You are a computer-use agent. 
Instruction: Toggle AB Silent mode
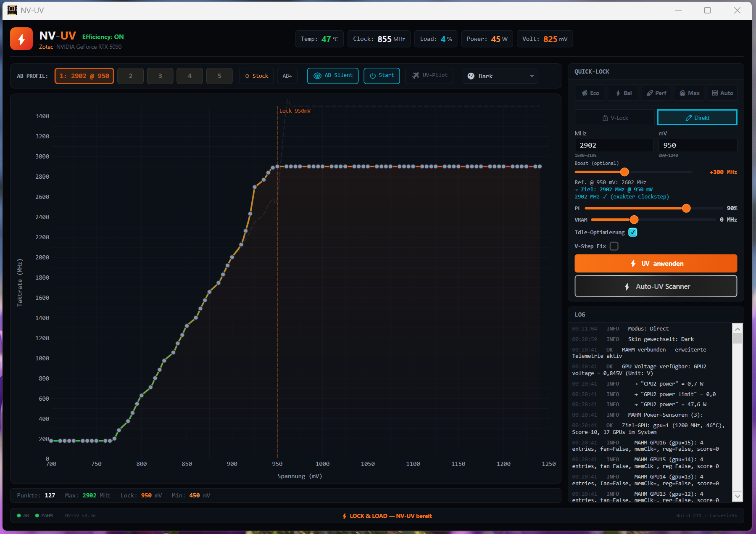click(x=333, y=76)
